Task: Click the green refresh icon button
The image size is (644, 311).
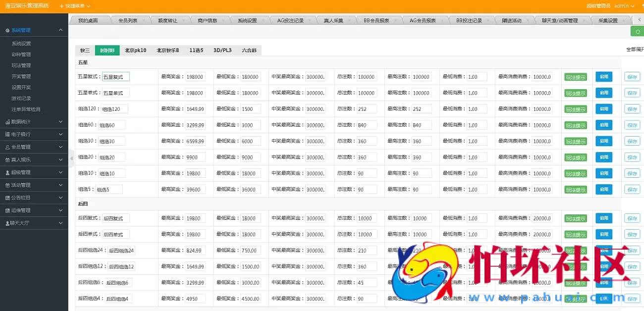Action: pyautogui.click(x=637, y=31)
